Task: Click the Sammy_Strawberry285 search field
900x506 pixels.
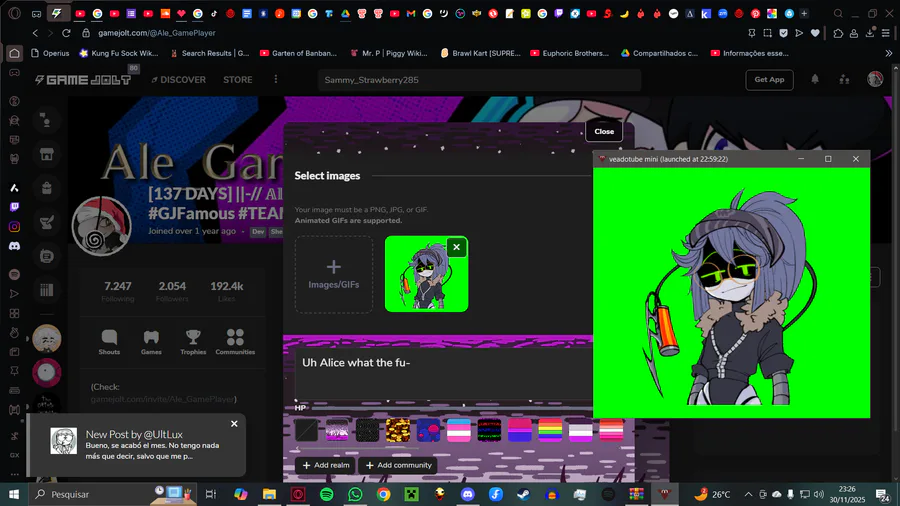Action: click(x=479, y=80)
